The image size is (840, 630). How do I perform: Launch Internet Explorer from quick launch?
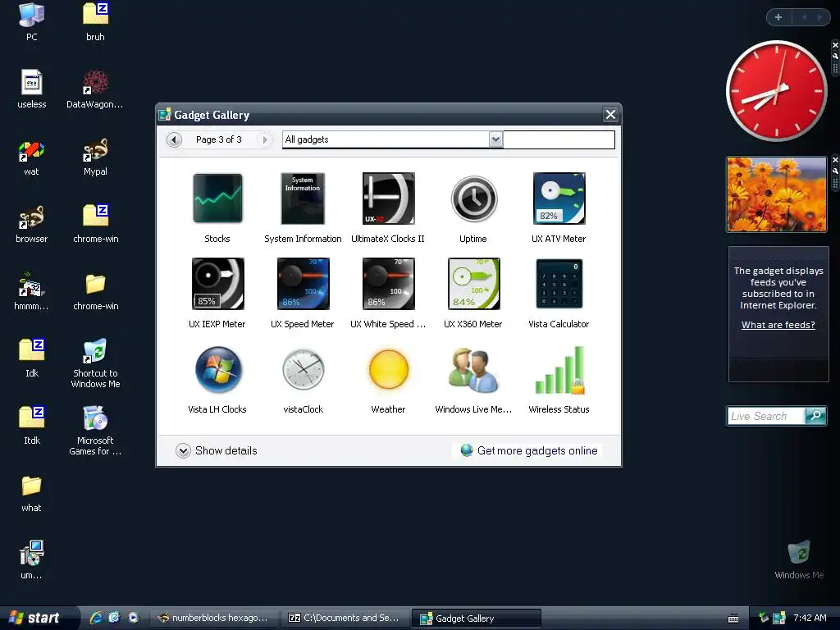pyautogui.click(x=97, y=618)
